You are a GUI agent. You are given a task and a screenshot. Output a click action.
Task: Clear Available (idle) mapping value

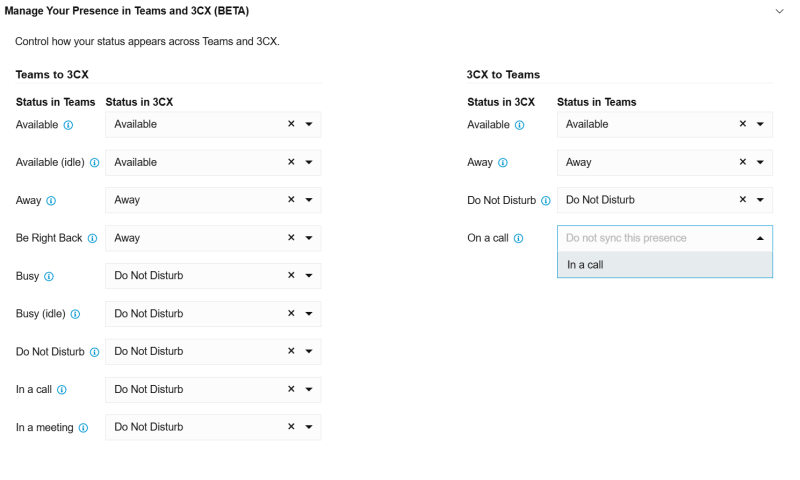(291, 162)
